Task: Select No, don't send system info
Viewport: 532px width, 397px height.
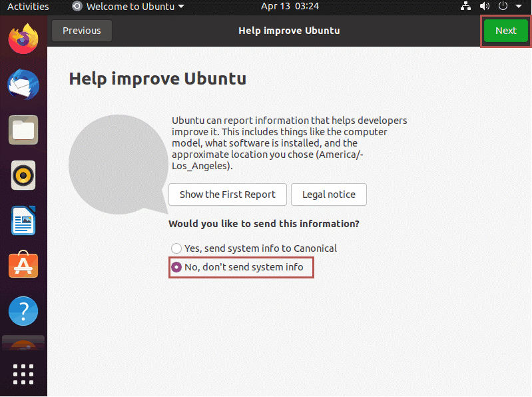Action: pyautogui.click(x=237, y=267)
